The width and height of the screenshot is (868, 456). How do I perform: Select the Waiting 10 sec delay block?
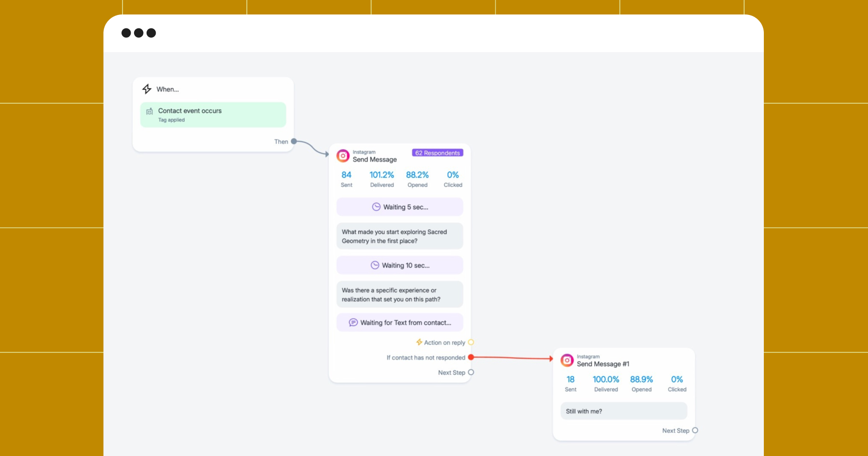coord(400,265)
